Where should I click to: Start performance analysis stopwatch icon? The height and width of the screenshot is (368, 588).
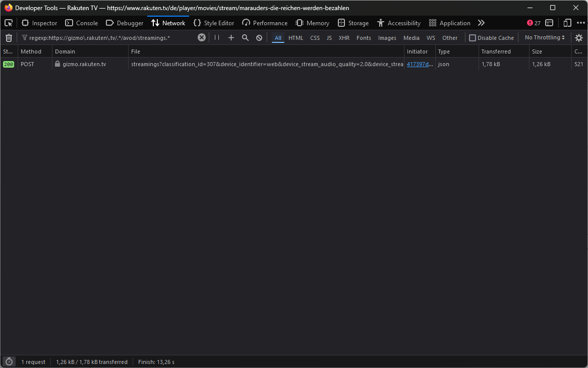[9, 361]
